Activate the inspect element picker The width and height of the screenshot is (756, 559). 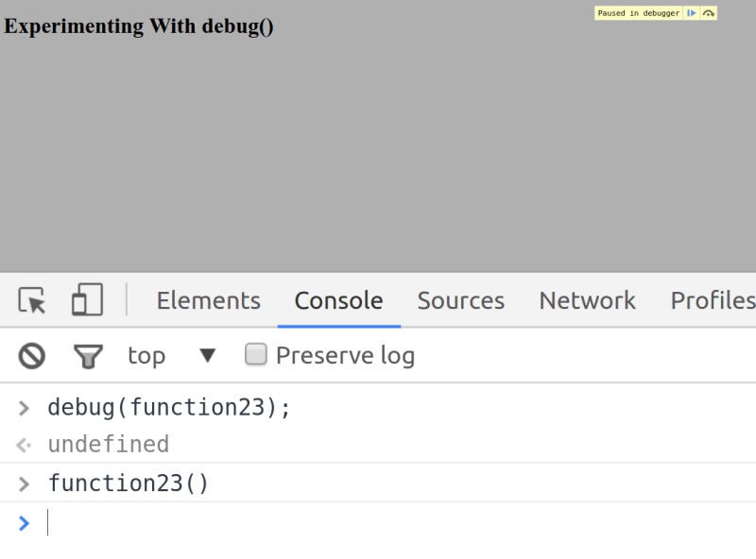coord(32,300)
